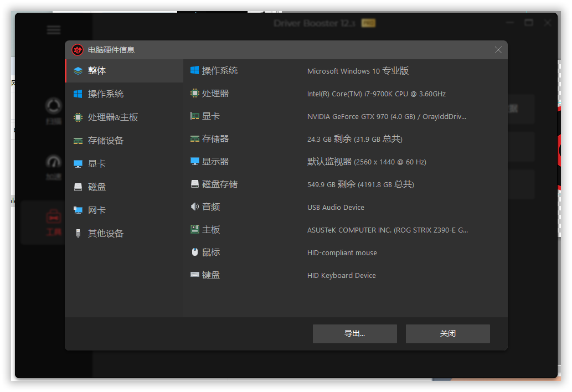Switch to 处理器&主板 section
The height and width of the screenshot is (392, 572).
(124, 117)
